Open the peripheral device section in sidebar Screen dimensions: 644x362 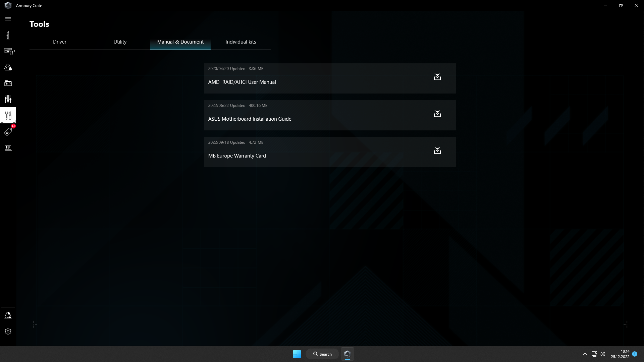[8, 51]
